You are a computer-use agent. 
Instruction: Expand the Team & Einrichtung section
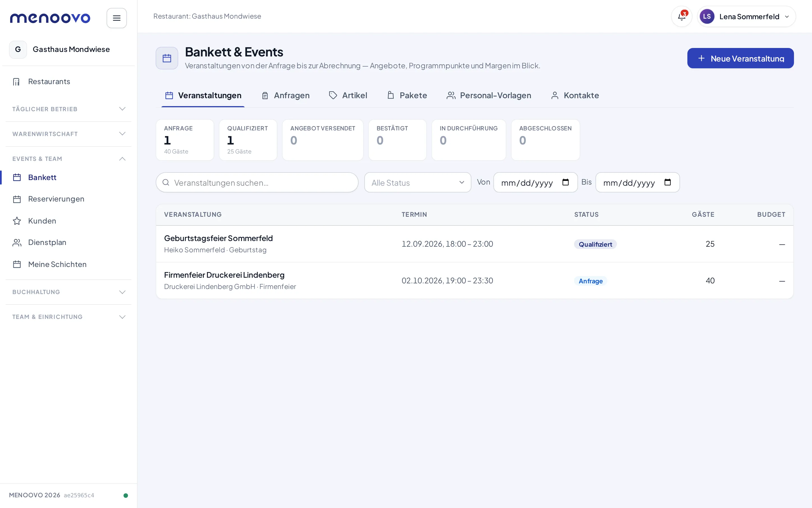click(x=69, y=317)
